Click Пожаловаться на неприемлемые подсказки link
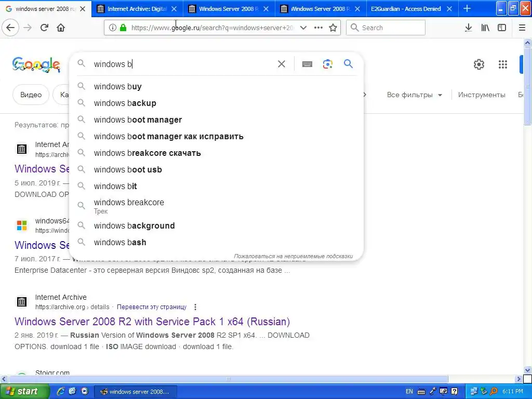 pos(293,256)
